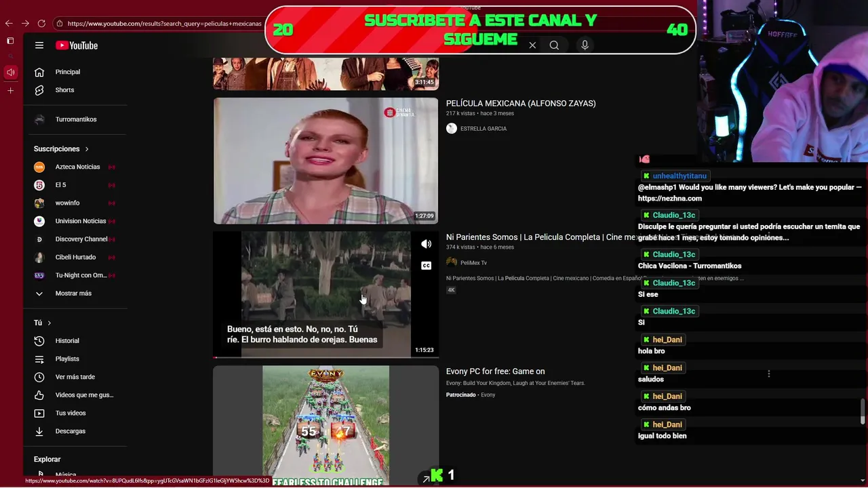Viewport: 868px width, 488px height.
Task: Open the YouTube hamburger guide menu
Action: (x=39, y=45)
